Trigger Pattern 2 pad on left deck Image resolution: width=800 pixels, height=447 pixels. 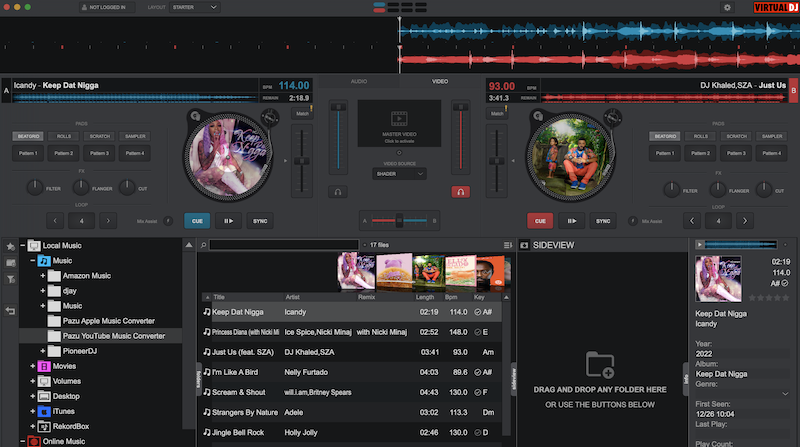(x=63, y=153)
